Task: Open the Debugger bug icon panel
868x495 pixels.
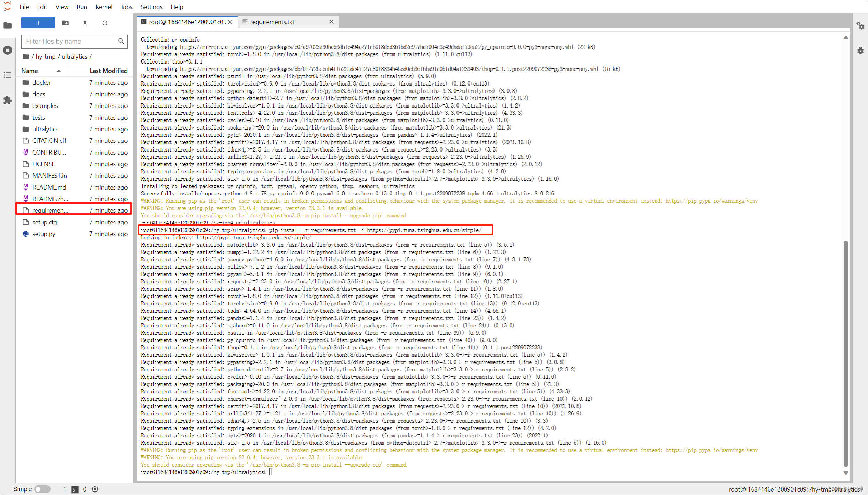Action: click(x=860, y=51)
